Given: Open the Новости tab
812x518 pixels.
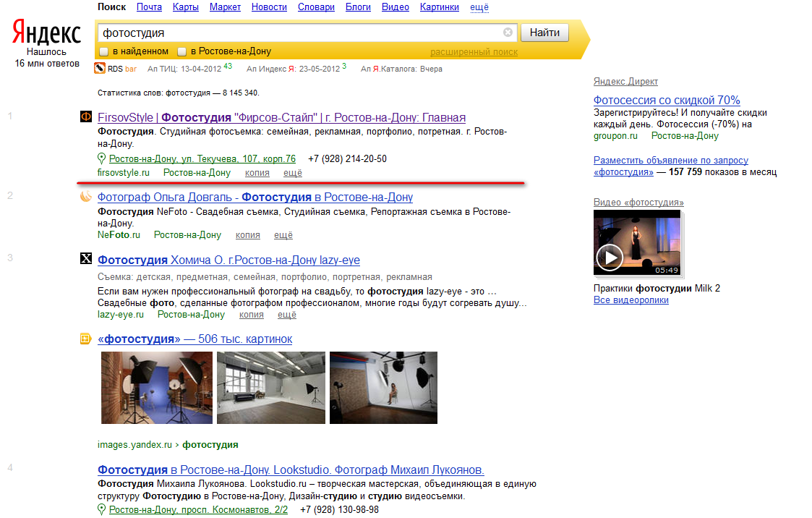Looking at the screenshot, I should pyautogui.click(x=269, y=7).
